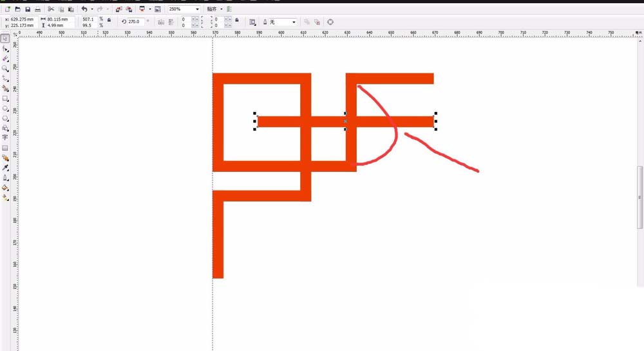
Task: Select the Table tool
Action: coord(5,147)
